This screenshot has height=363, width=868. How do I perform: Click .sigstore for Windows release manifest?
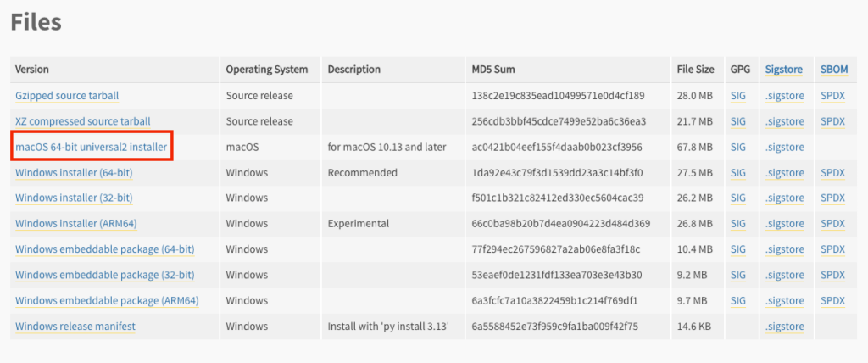[x=783, y=327]
